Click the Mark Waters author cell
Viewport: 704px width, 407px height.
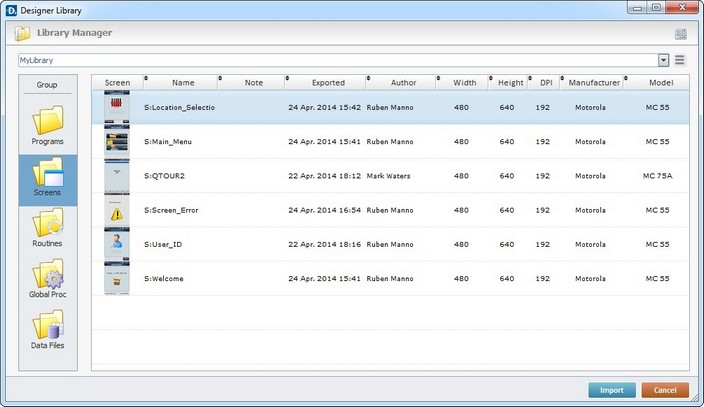(x=388, y=176)
